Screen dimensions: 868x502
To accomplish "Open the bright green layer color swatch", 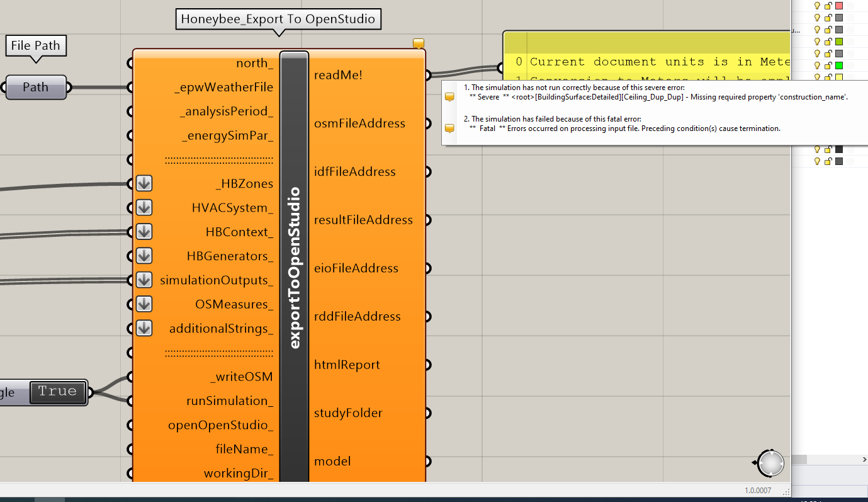I will (x=839, y=66).
